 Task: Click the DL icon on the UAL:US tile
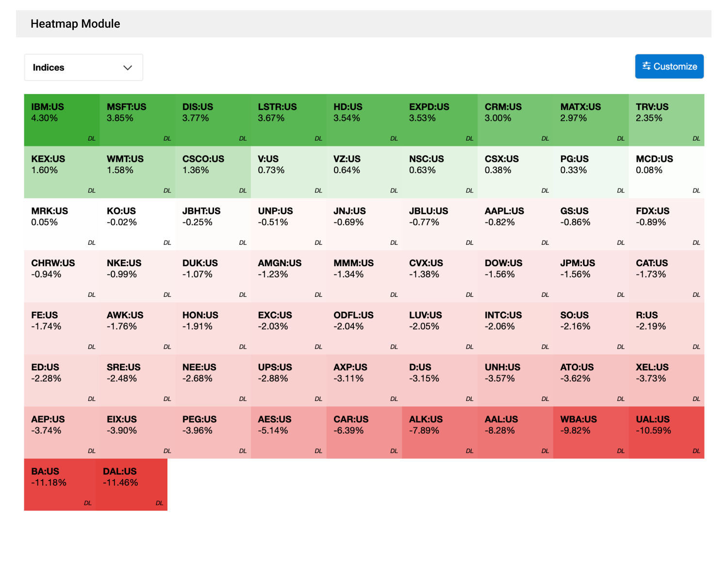coord(696,450)
